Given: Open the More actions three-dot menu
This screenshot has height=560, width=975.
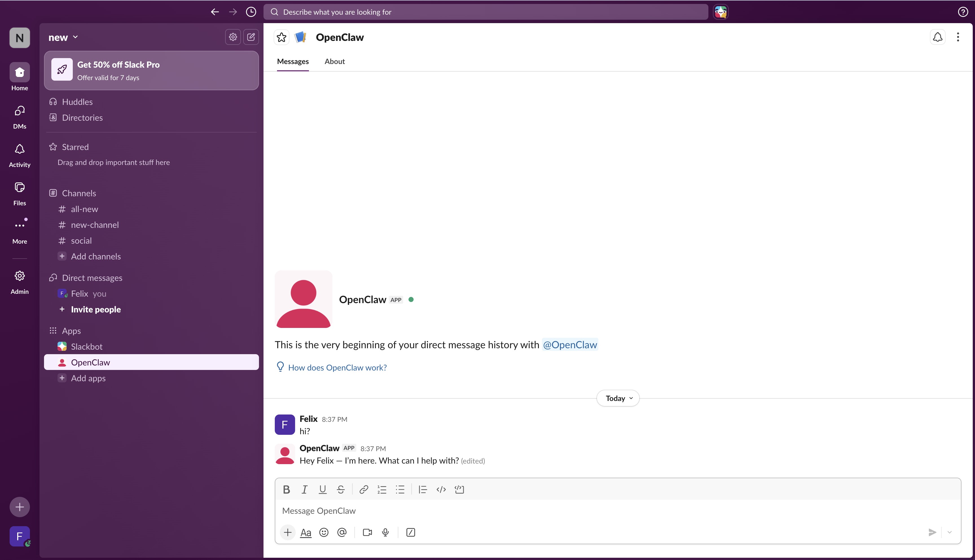Looking at the screenshot, I should [958, 37].
